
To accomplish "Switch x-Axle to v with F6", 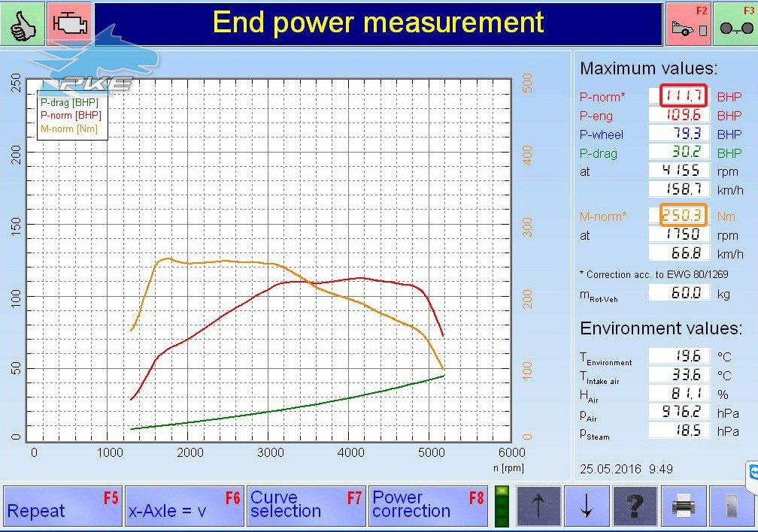I will (x=184, y=506).
